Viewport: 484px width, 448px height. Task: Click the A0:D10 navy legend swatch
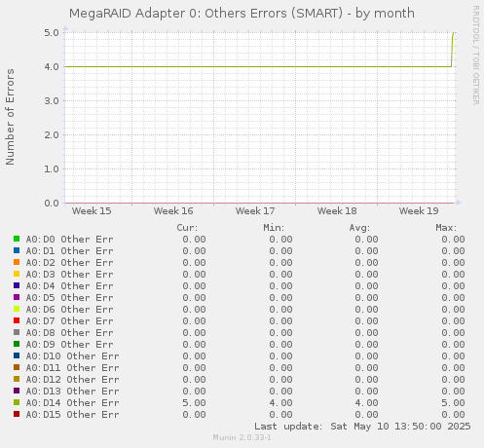[17, 355]
